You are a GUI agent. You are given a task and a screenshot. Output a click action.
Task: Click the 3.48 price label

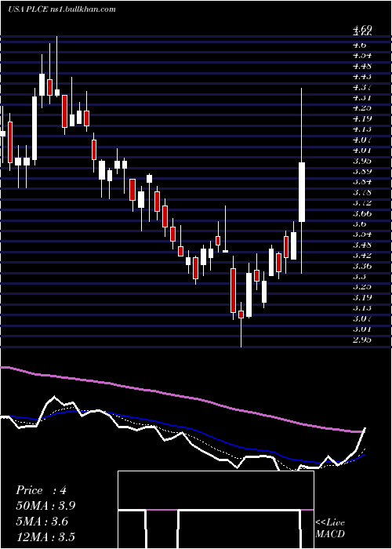[x=362, y=245]
